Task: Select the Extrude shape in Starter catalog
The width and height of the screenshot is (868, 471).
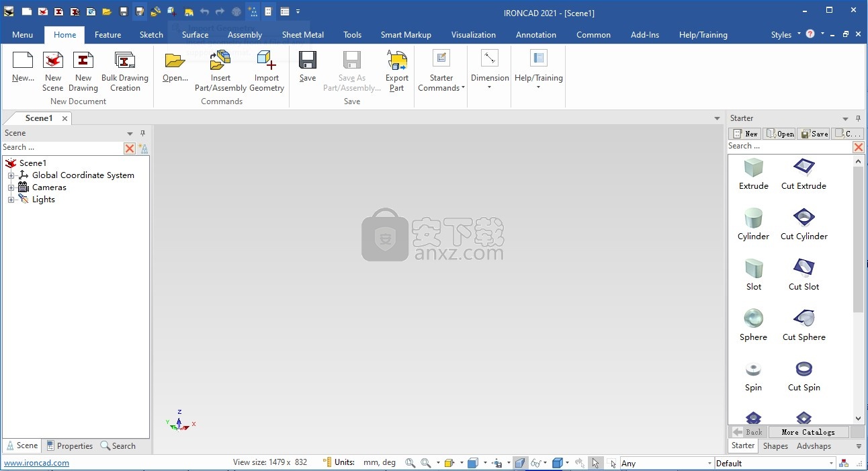Action: coord(754,173)
